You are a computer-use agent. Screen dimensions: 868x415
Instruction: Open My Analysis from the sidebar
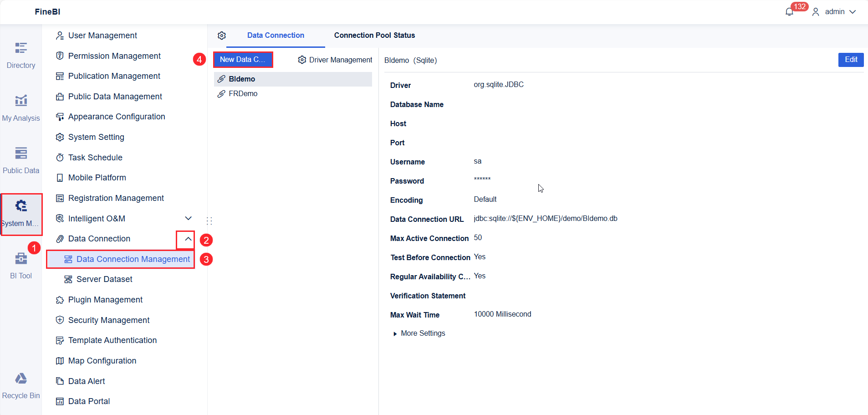(20, 107)
